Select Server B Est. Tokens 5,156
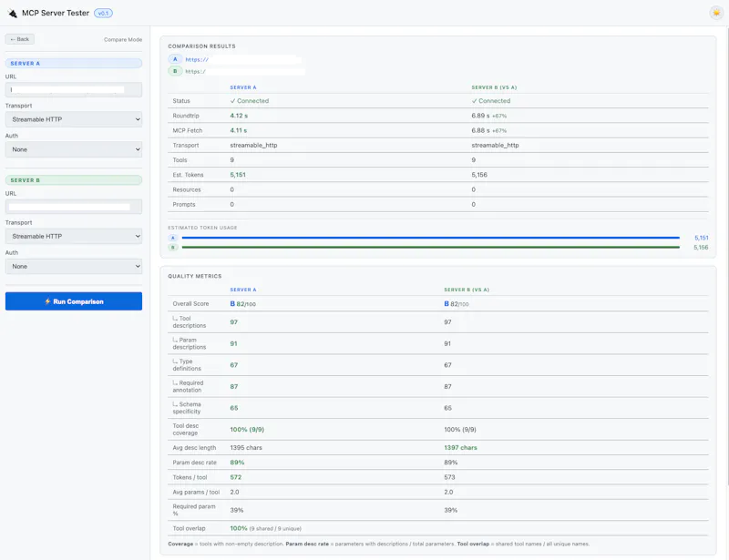 tap(479, 175)
